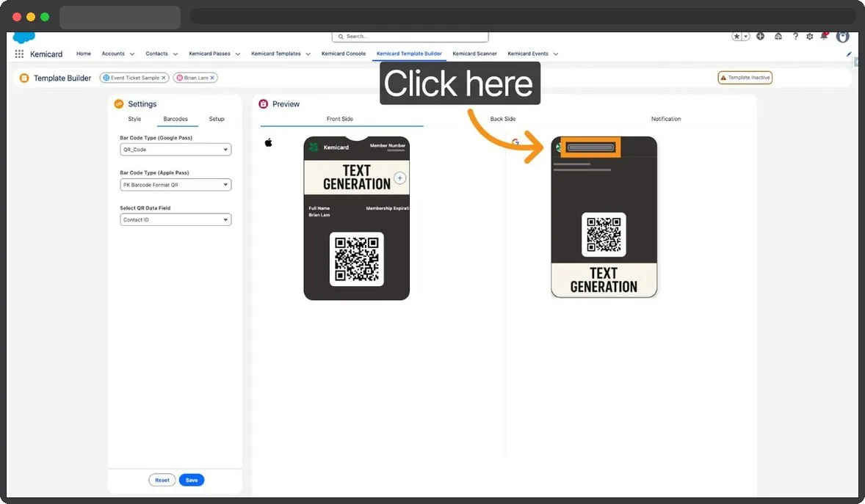The image size is (865, 504).
Task: Open the App Launcher grid icon
Action: click(x=19, y=54)
